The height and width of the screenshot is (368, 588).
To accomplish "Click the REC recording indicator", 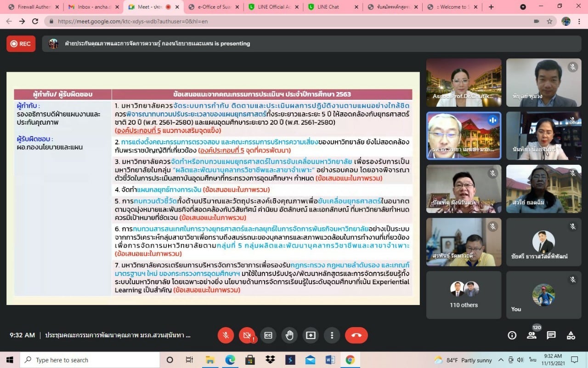I will [x=21, y=44].
